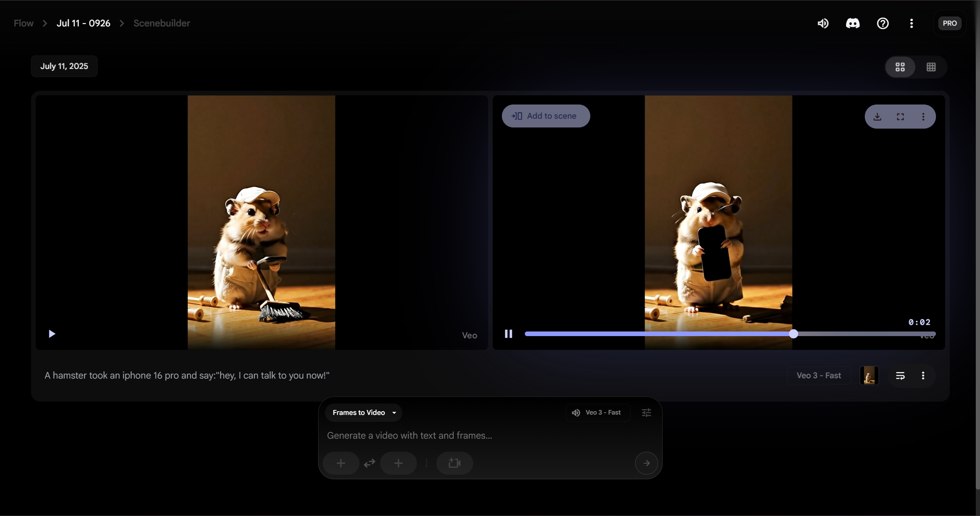The width and height of the screenshot is (980, 516).
Task: Navigate back to Flow breadcrumb
Action: [x=23, y=23]
